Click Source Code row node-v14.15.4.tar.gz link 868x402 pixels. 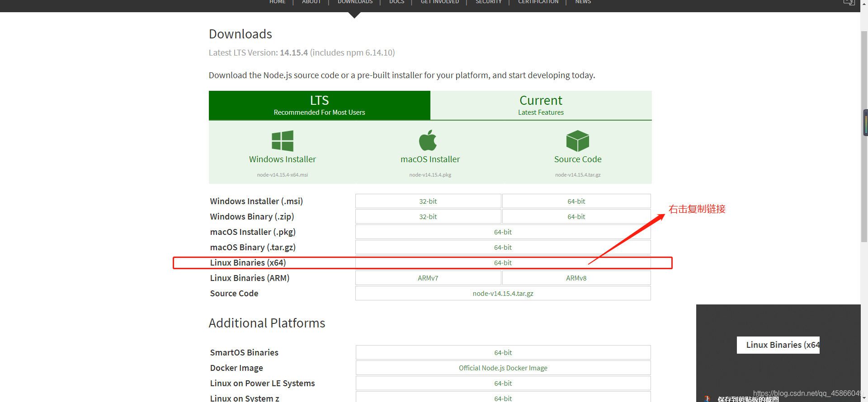[503, 294]
